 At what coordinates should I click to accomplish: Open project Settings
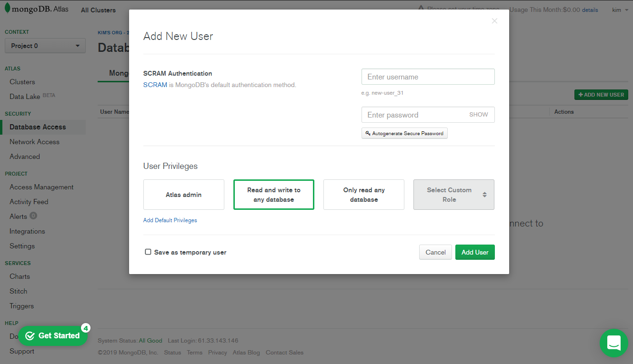click(x=22, y=246)
